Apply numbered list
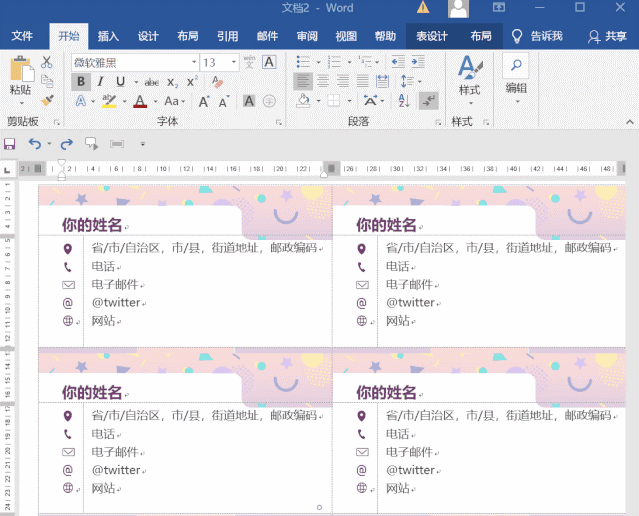The height and width of the screenshot is (516, 639). click(x=335, y=62)
